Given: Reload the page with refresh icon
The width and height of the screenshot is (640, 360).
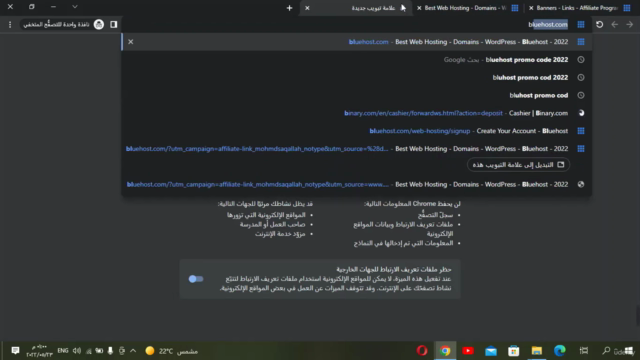Looking at the screenshot, I should [599, 24].
